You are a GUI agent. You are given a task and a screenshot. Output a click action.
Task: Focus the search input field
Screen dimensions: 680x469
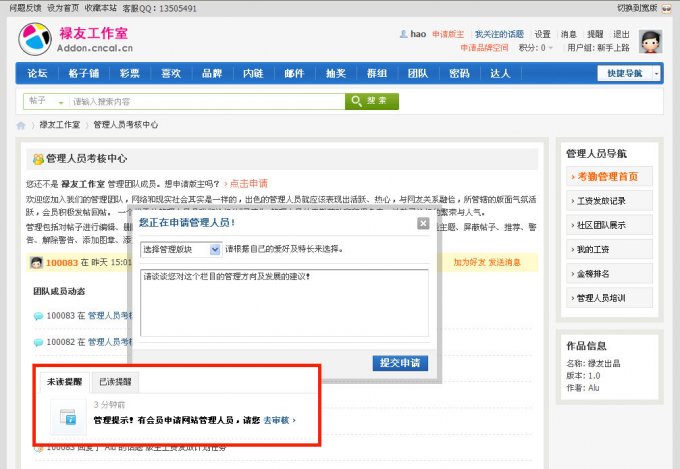pos(207,102)
